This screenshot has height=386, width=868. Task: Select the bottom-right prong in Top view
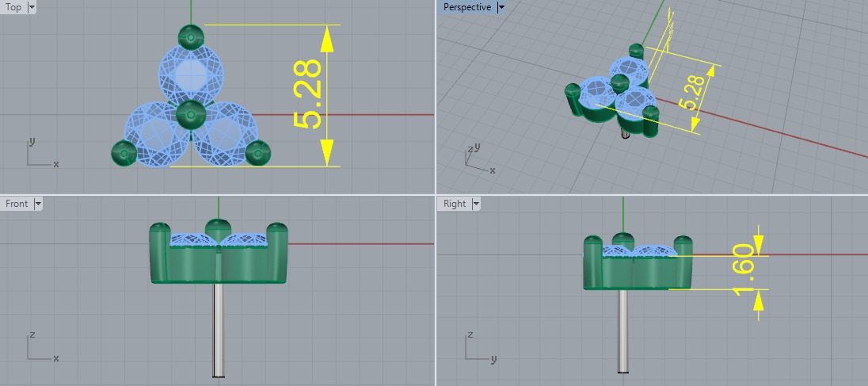tap(257, 152)
